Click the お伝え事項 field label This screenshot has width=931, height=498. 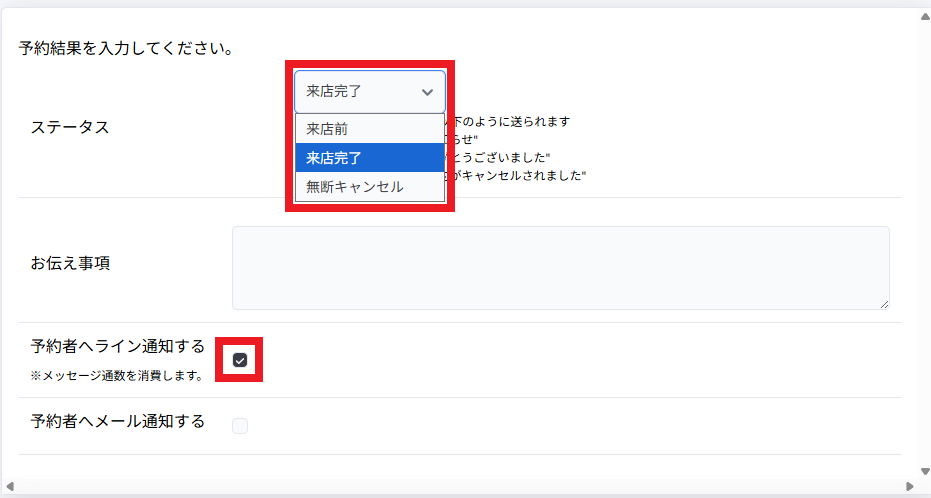point(70,264)
